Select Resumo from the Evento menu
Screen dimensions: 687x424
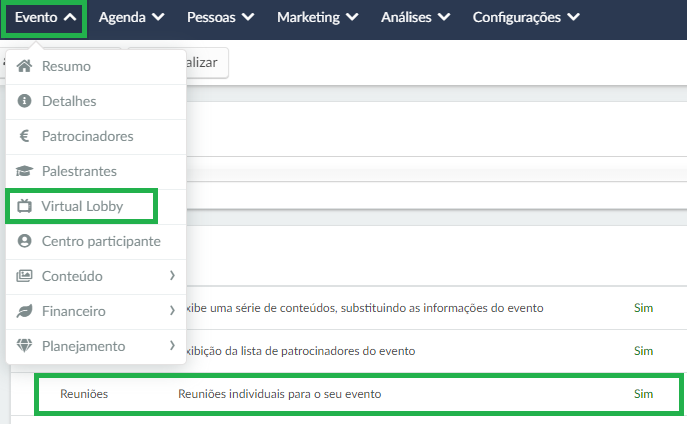click(x=96, y=67)
